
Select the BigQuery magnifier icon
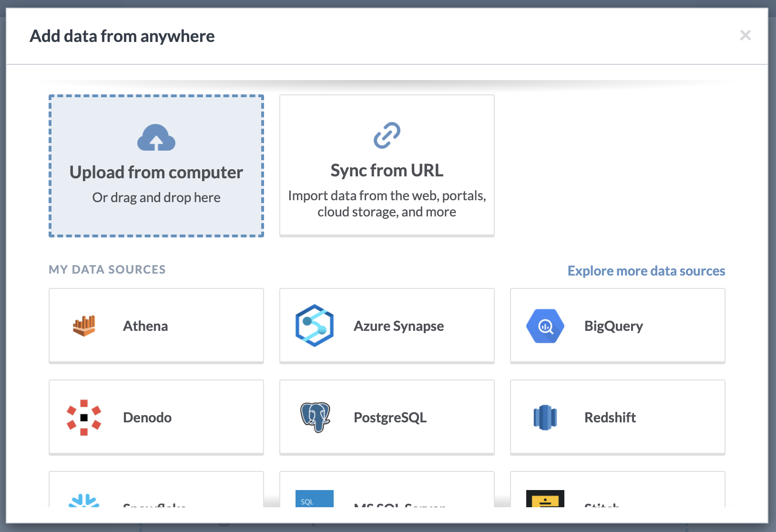(545, 326)
